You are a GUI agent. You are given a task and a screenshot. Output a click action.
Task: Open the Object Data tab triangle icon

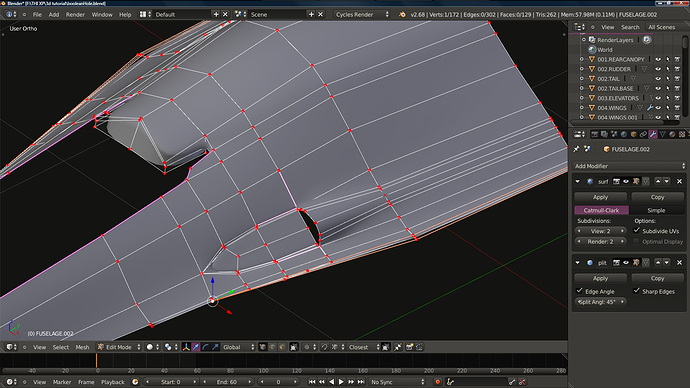(663, 134)
